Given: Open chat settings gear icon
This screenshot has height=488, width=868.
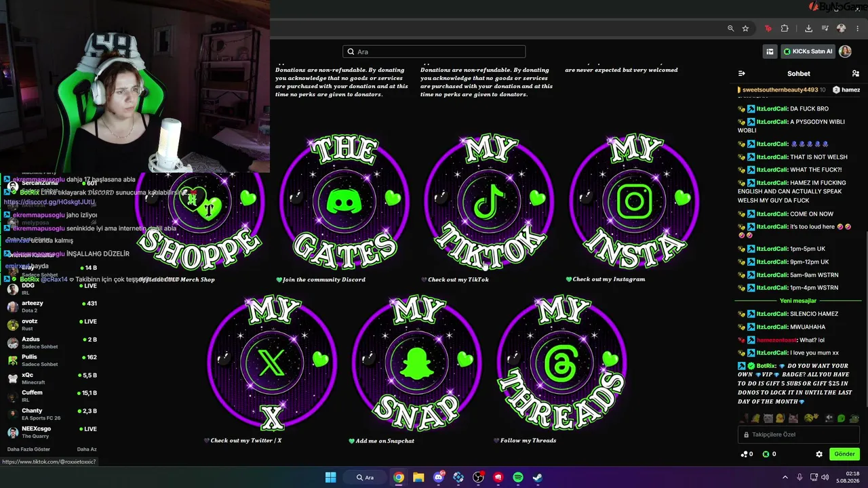Looking at the screenshot, I should [819, 454].
